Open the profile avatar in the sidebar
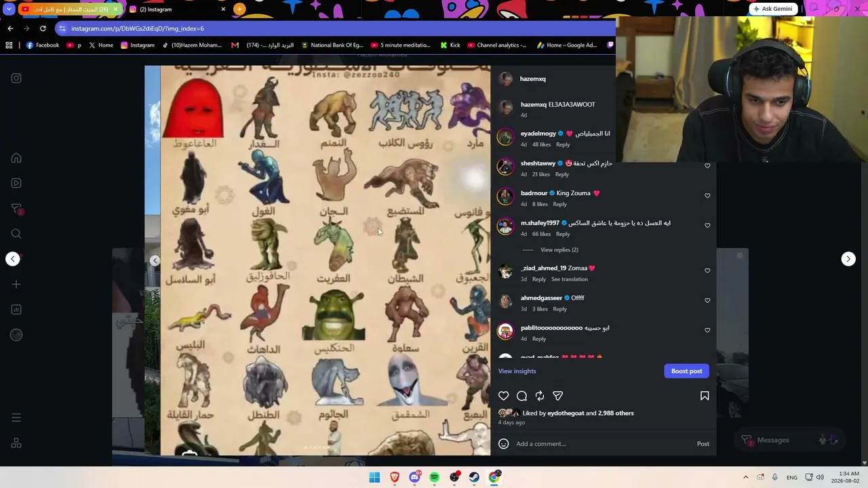This screenshot has height=488, width=868. point(16,335)
